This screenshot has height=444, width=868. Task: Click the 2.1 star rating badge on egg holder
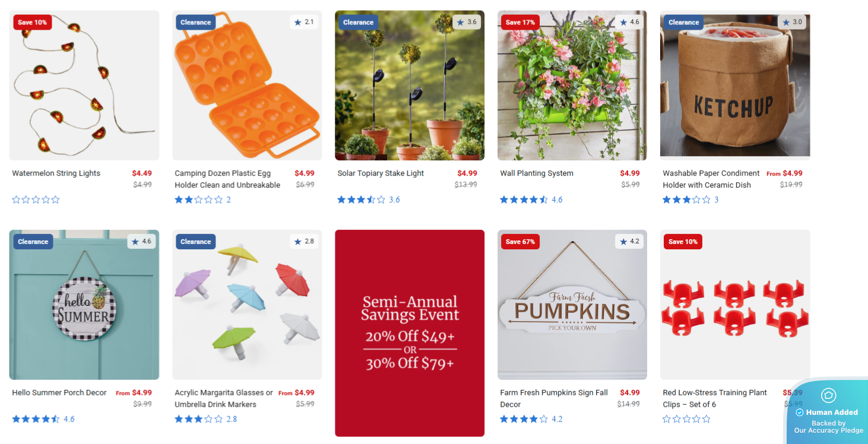tap(305, 22)
